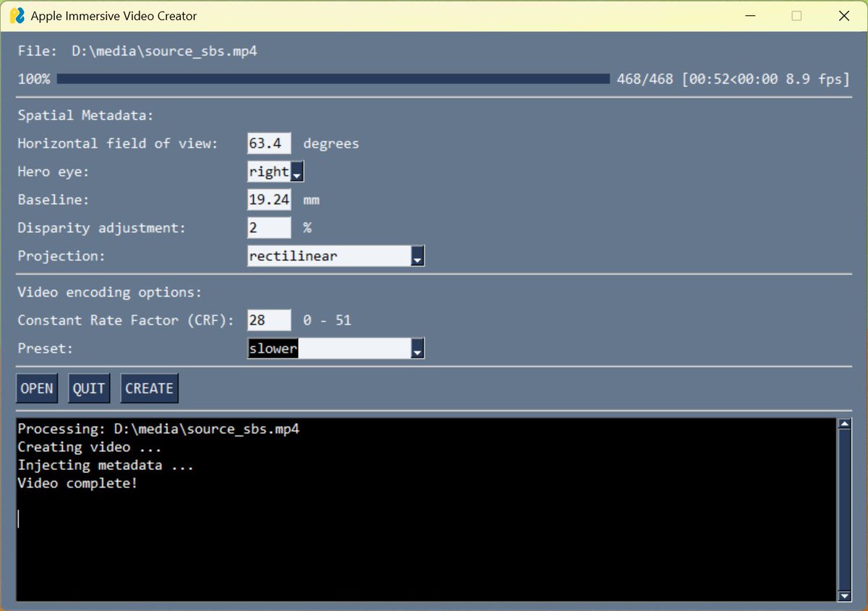Close the Apple Immersive Video Creator window
This screenshot has width=868, height=611.
click(843, 16)
